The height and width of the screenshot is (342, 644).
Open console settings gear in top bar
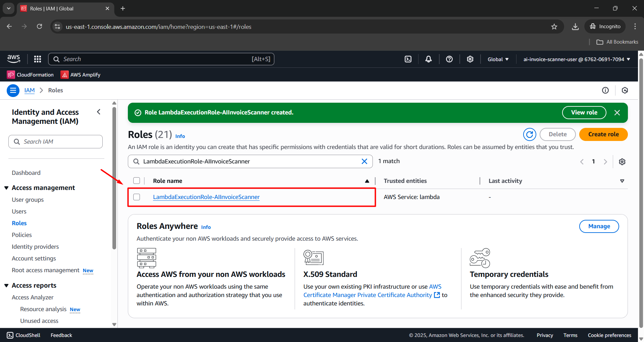470,59
